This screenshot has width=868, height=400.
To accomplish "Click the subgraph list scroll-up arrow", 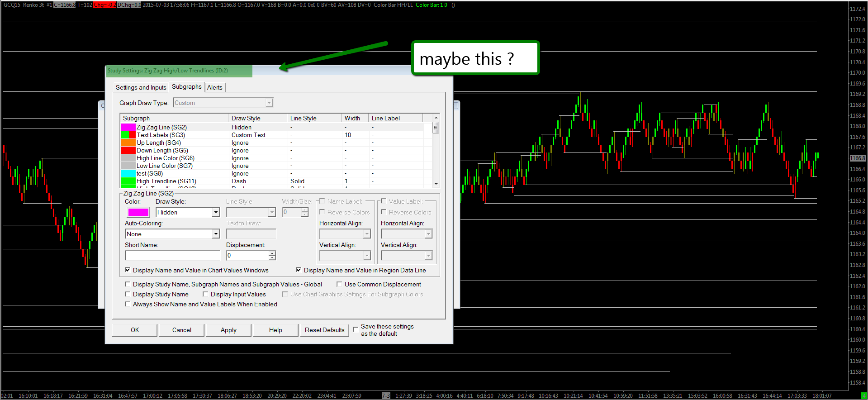I will [x=436, y=118].
